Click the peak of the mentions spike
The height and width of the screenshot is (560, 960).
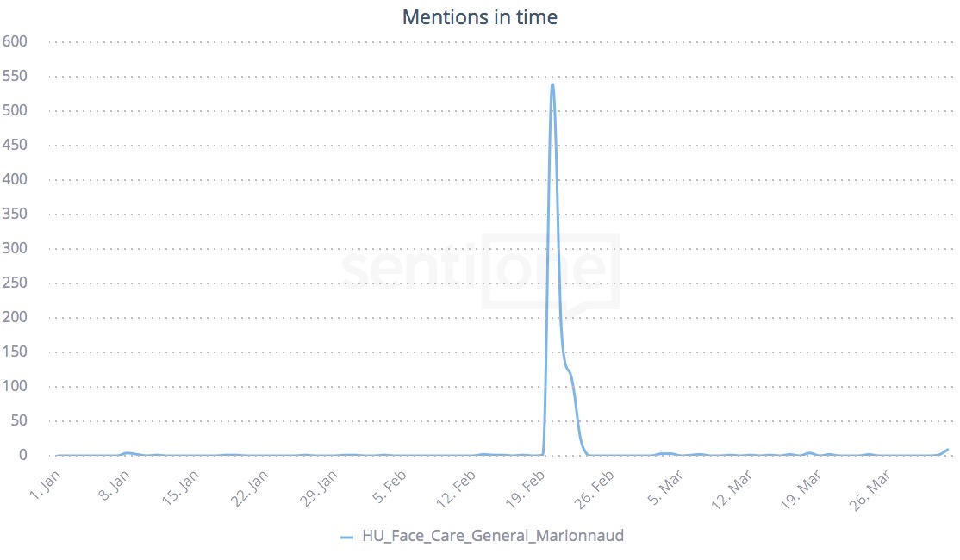tap(552, 84)
